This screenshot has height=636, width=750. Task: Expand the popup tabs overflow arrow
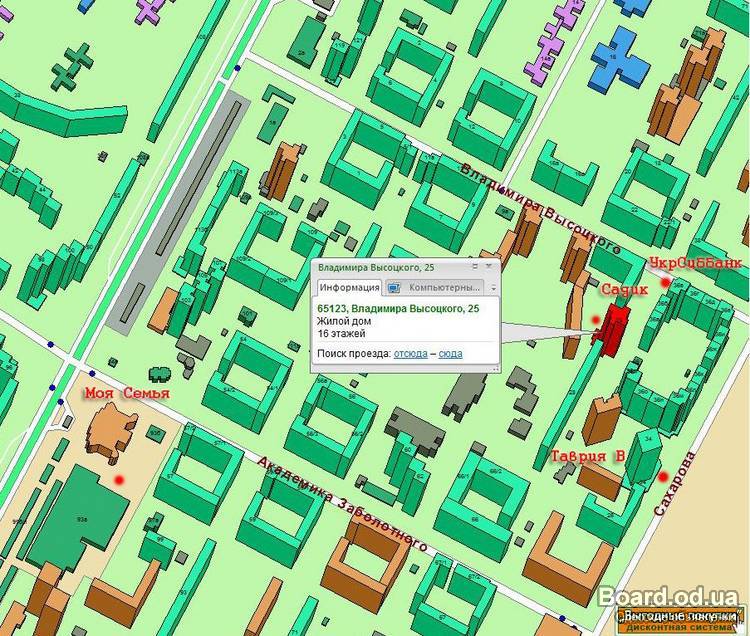493,287
